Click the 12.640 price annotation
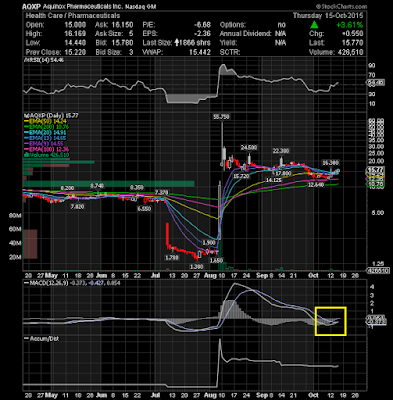The height and width of the screenshot is (400, 393). tap(316, 185)
